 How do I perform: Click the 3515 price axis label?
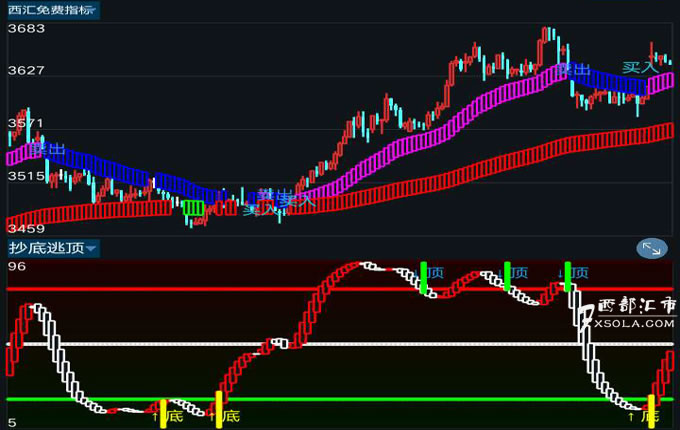[x=26, y=176]
